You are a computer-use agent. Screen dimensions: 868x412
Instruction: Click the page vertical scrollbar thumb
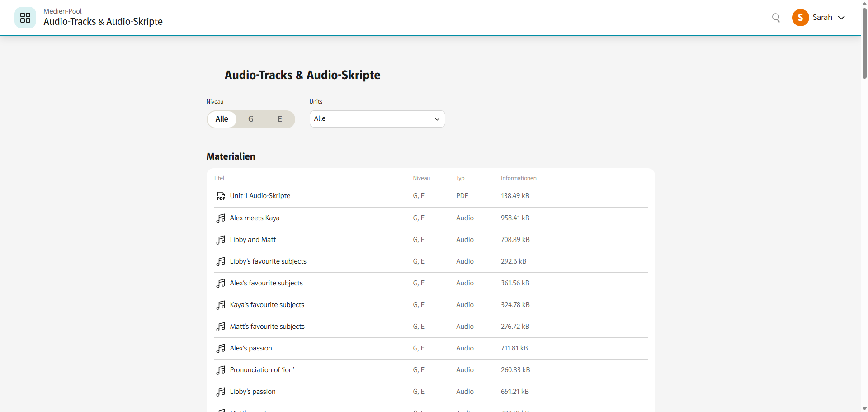(x=864, y=43)
